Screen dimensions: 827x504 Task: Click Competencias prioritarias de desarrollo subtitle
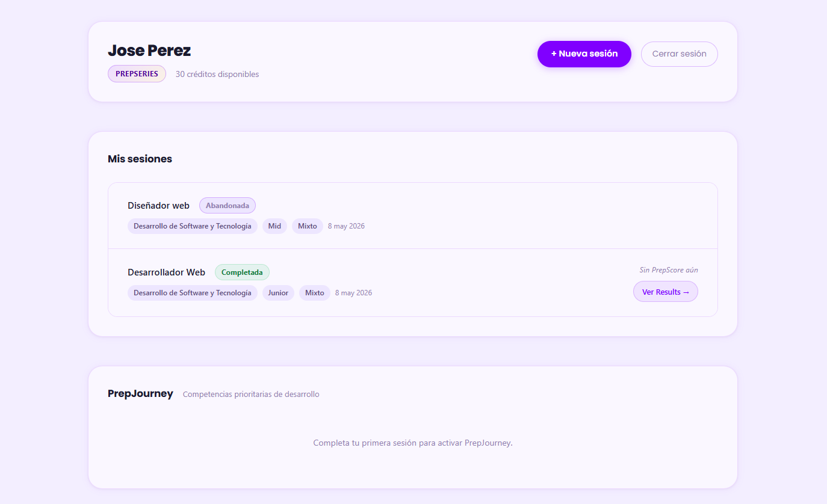[251, 395]
